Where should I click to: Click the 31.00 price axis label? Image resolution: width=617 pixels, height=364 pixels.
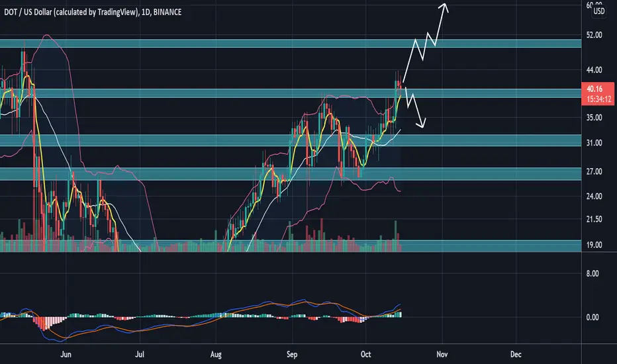[594, 143]
